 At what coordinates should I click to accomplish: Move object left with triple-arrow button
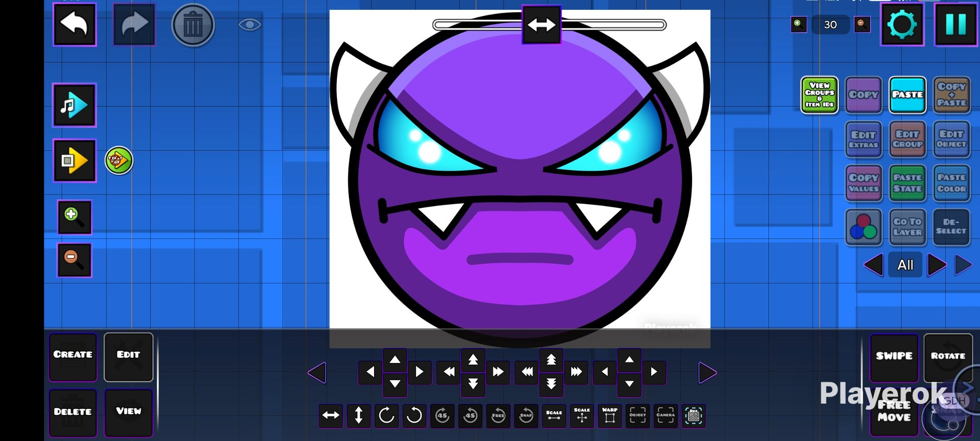(527, 372)
